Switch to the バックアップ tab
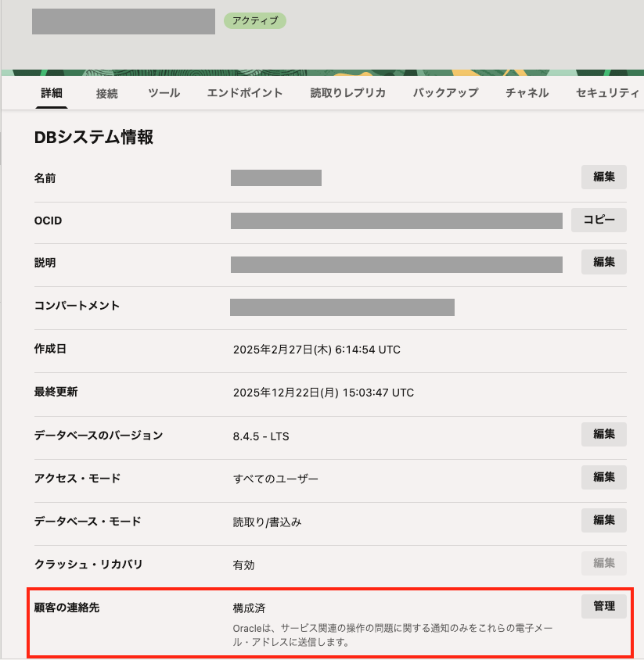The height and width of the screenshot is (660, 644). tap(445, 93)
